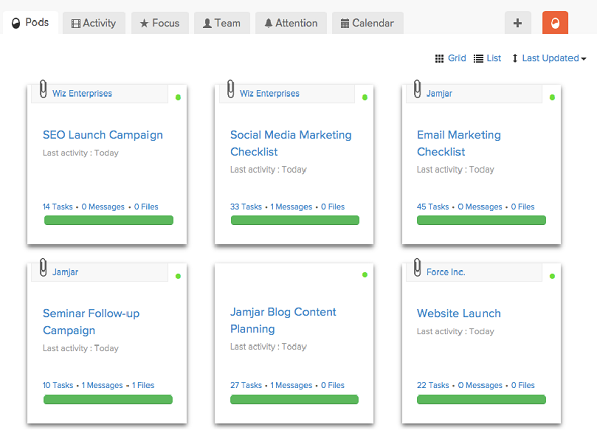597x433 pixels.
Task: Switch to Grid view icon
Action: click(x=439, y=58)
